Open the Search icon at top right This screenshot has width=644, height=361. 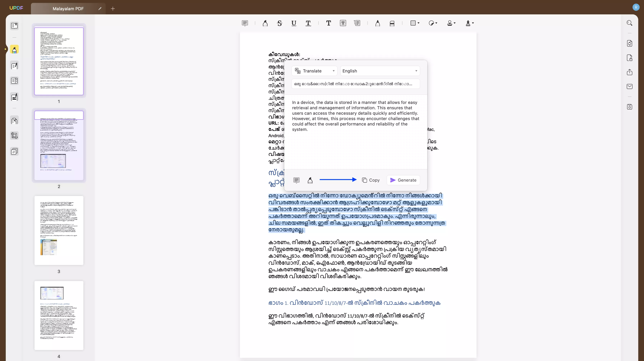coord(629,23)
